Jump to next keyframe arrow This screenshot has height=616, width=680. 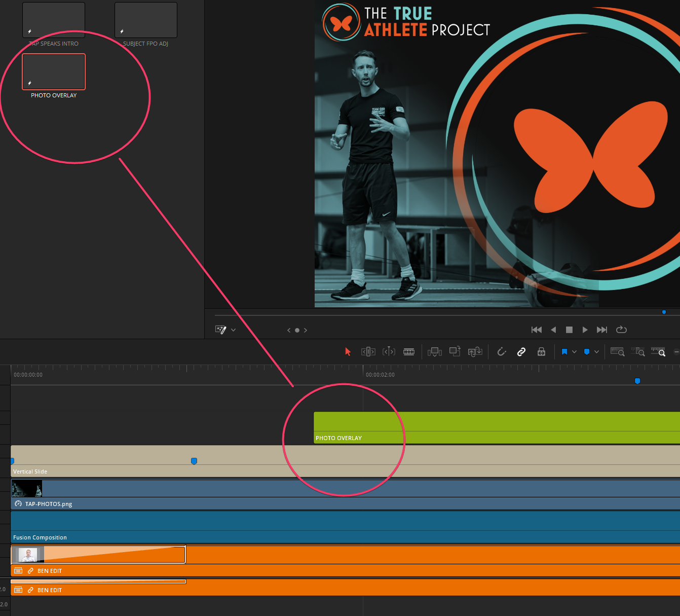pos(306,330)
